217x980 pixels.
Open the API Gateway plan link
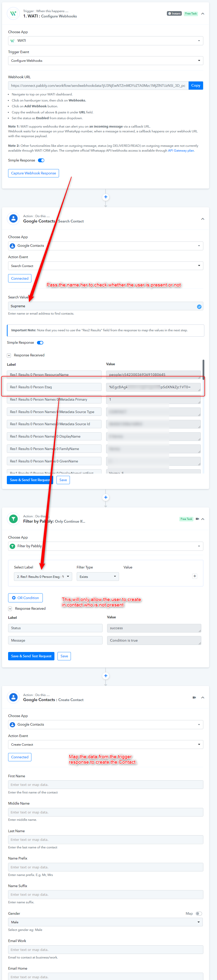click(181, 151)
